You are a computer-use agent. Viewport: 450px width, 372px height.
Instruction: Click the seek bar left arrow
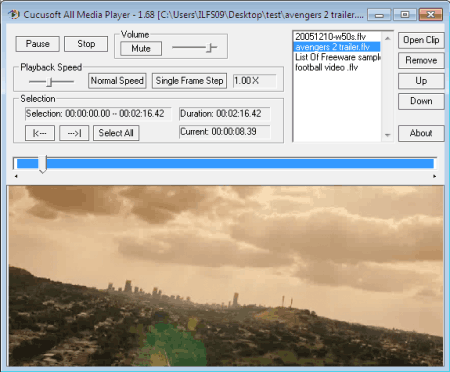[16, 176]
